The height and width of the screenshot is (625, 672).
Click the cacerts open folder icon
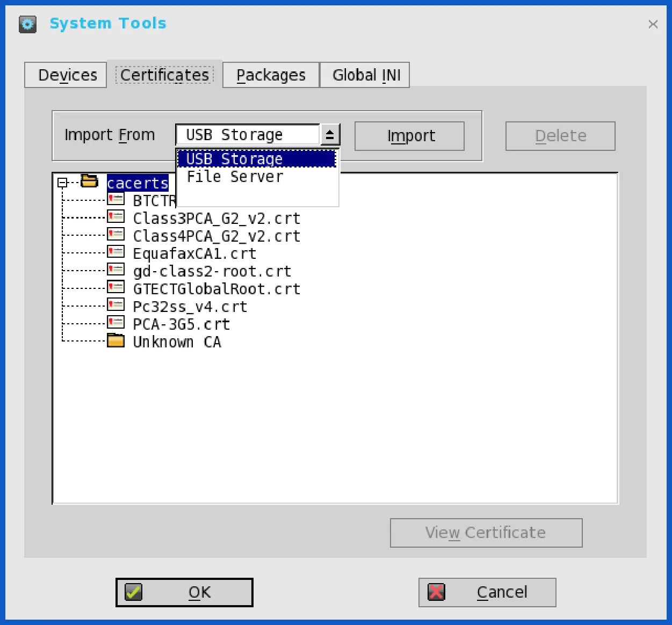click(89, 181)
